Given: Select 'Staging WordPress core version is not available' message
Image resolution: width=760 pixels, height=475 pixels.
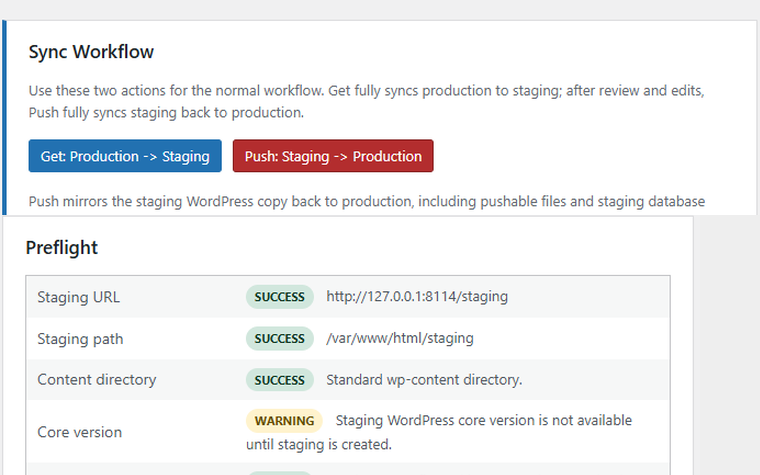Looking at the screenshot, I should (484, 420).
